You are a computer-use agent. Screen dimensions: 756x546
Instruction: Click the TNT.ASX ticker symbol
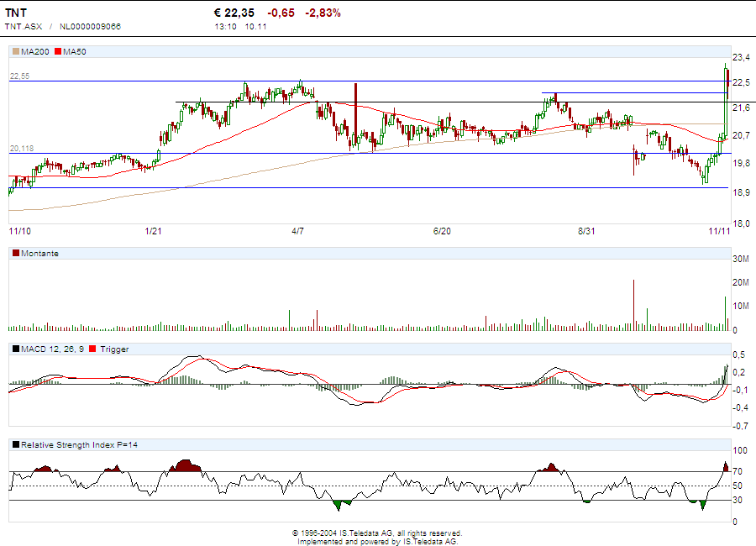24,26
